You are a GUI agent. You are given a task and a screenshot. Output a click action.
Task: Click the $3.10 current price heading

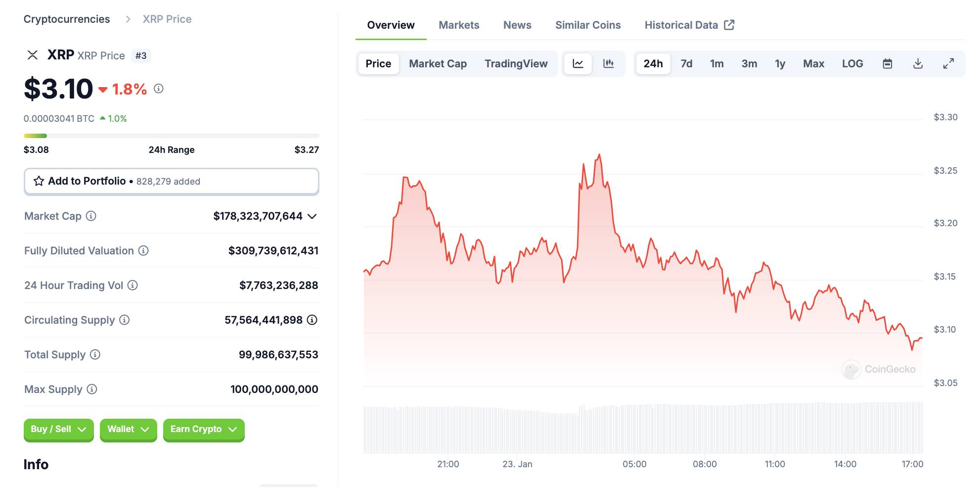point(58,89)
